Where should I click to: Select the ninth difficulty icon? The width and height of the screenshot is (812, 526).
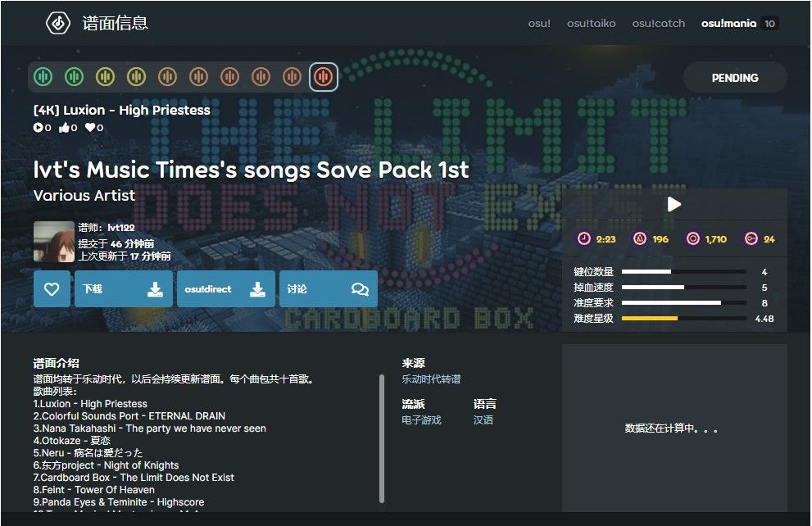[292, 77]
